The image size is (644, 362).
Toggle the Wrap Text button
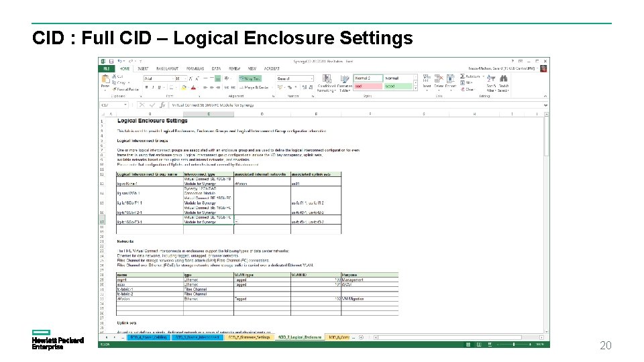click(x=250, y=78)
